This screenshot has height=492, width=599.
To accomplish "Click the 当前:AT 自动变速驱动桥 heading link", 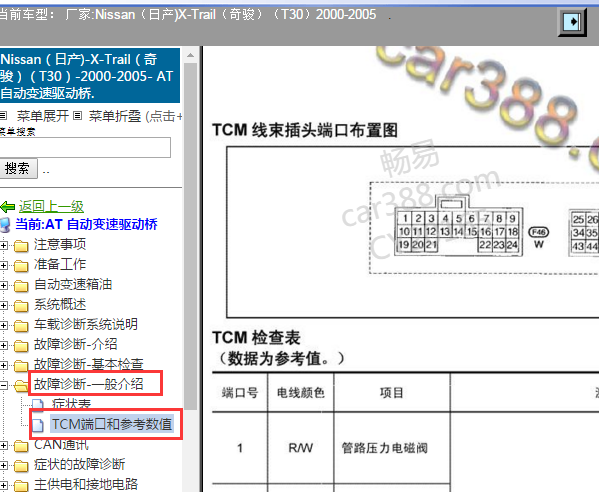I will (86, 224).
